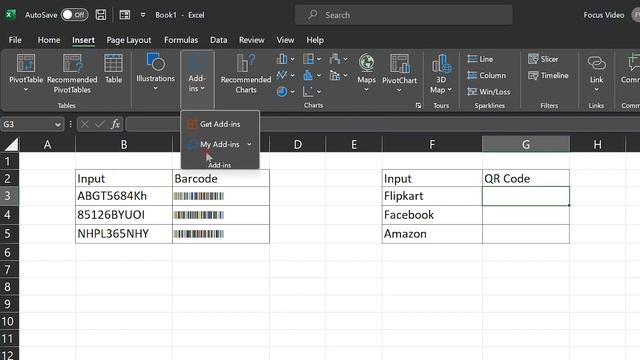Click cell containing 85126BYUOI
The image size is (640, 360).
click(124, 215)
